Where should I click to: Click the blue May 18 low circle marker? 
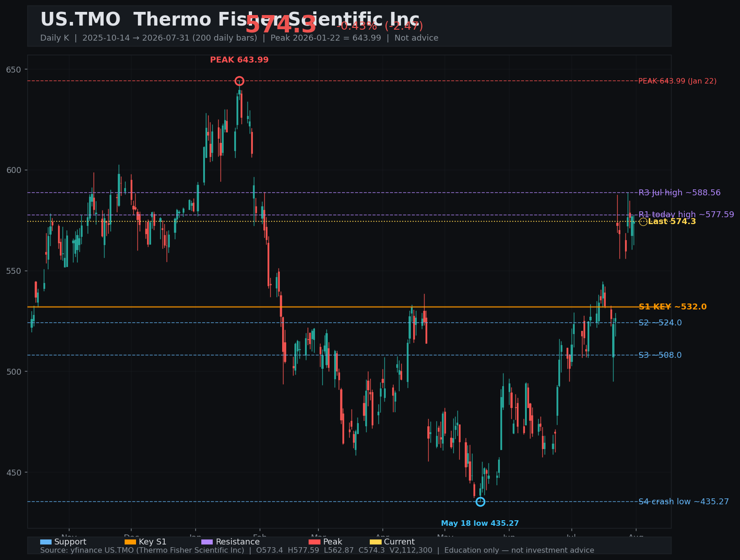point(480,502)
